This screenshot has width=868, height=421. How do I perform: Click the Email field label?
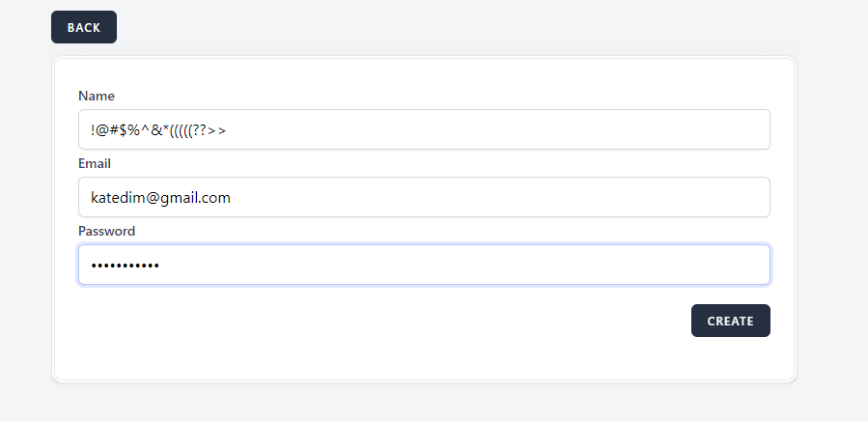tap(95, 163)
